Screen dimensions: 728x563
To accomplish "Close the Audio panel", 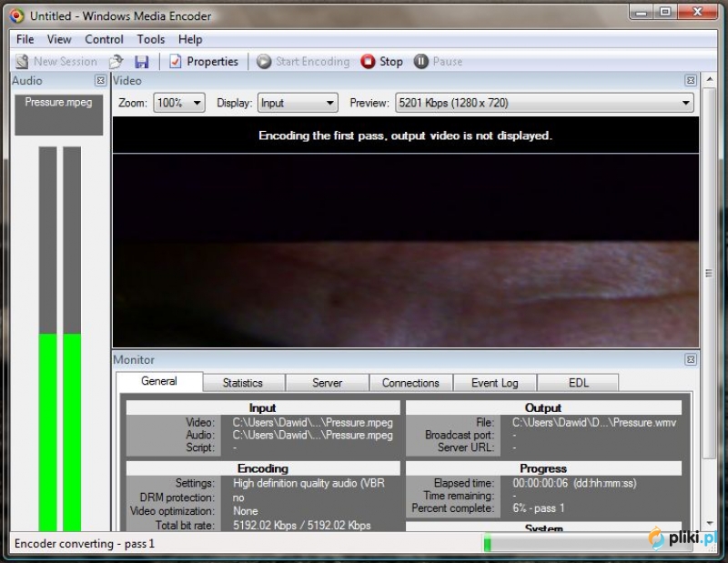I will tap(100, 81).
